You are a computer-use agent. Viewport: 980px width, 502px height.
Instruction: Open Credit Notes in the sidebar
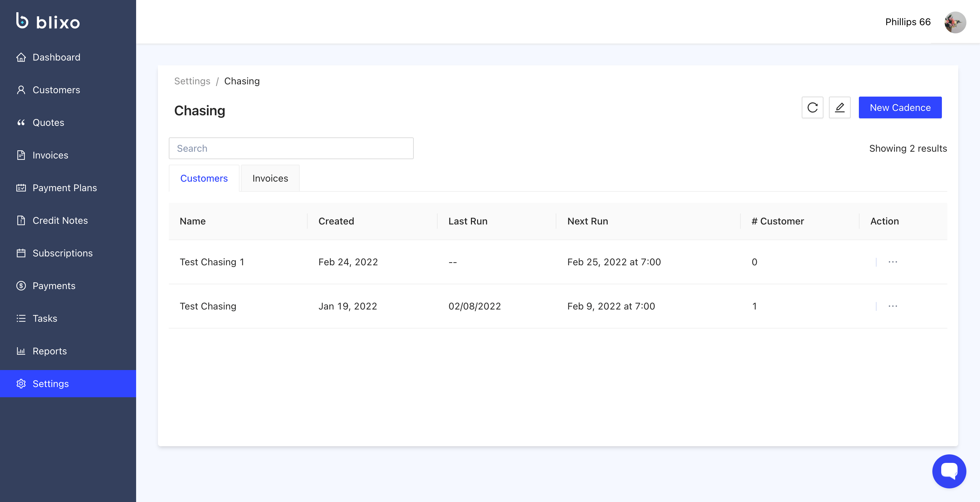click(x=60, y=221)
